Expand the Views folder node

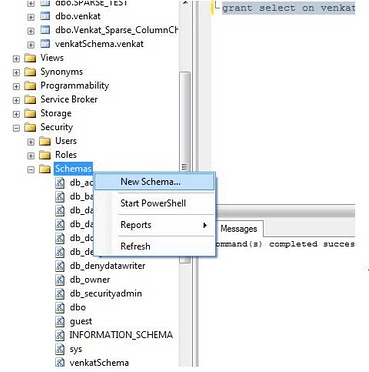click(x=16, y=59)
